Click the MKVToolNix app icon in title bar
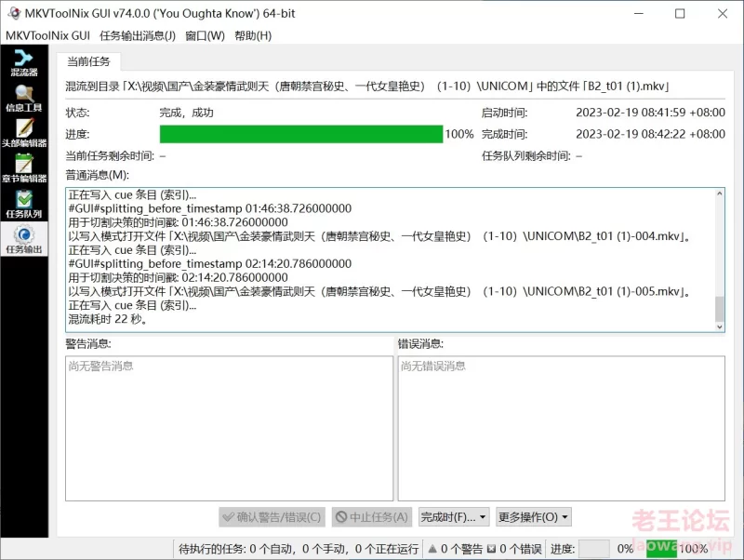This screenshot has width=744, height=560. (14, 13)
